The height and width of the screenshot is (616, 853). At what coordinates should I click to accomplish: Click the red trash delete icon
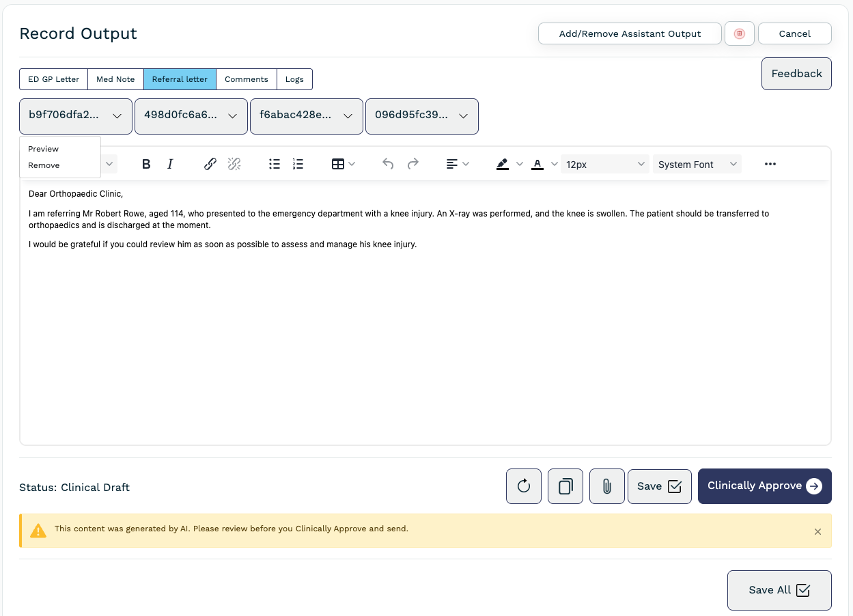pos(739,33)
